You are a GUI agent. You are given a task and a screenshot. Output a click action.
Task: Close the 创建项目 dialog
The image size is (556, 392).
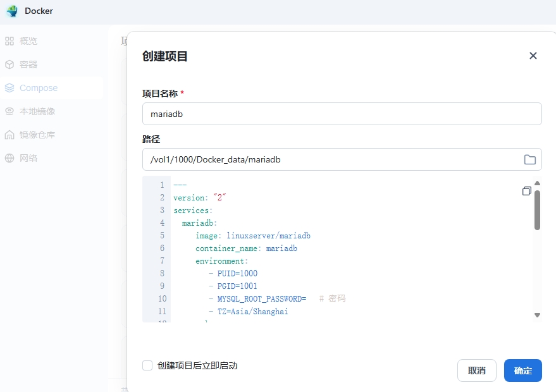click(x=533, y=56)
